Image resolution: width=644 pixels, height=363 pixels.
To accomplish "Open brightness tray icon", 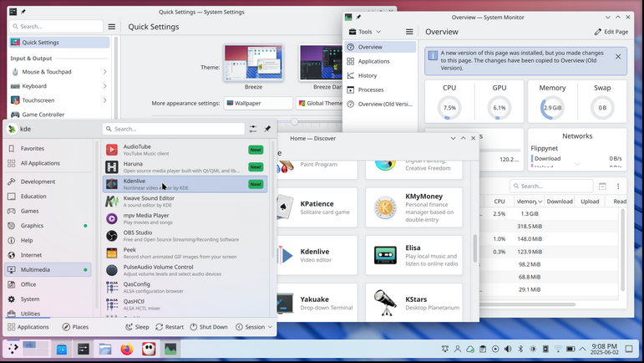I will tap(533, 349).
